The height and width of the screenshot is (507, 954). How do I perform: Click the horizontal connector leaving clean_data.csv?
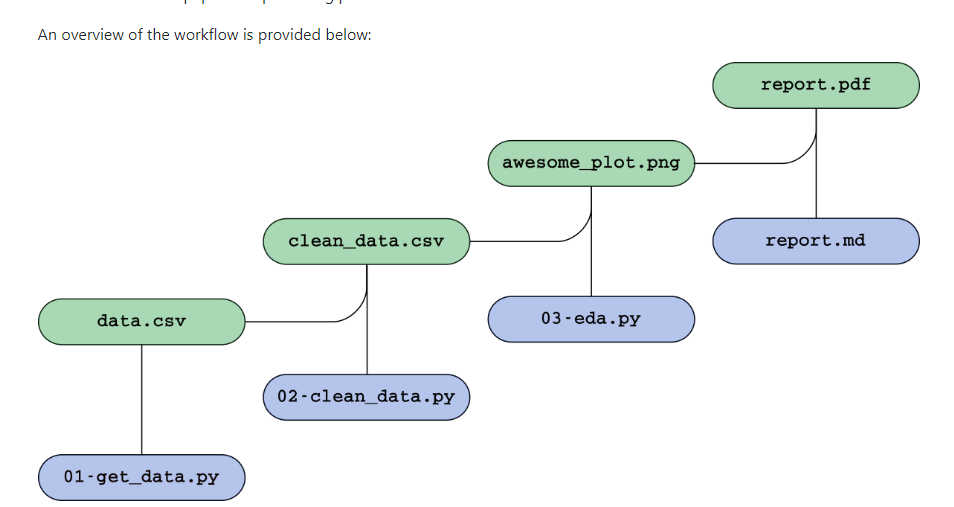pyautogui.click(x=515, y=241)
